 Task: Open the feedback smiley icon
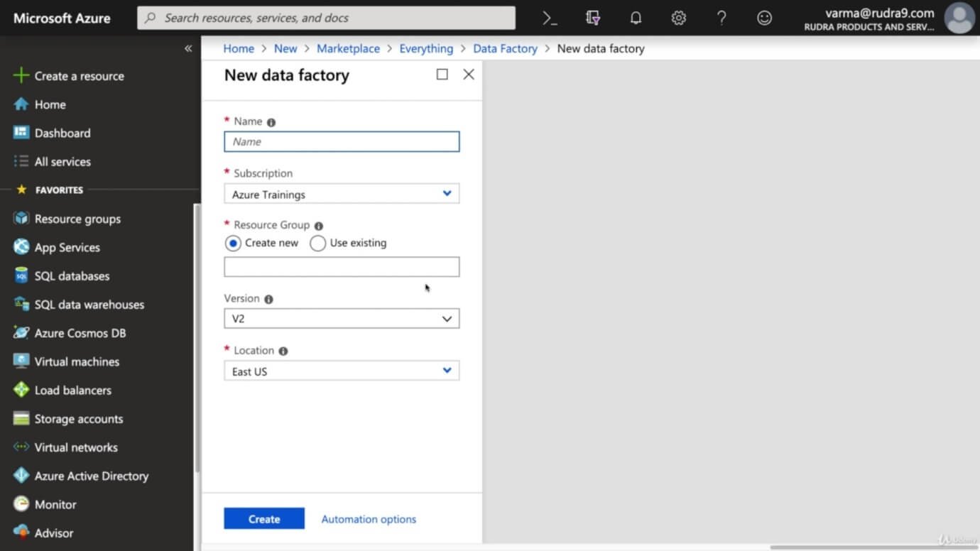click(x=764, y=18)
